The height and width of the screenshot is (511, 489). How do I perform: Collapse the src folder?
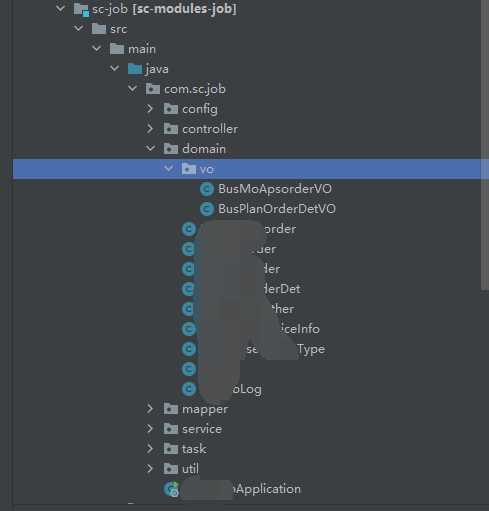pos(79,29)
